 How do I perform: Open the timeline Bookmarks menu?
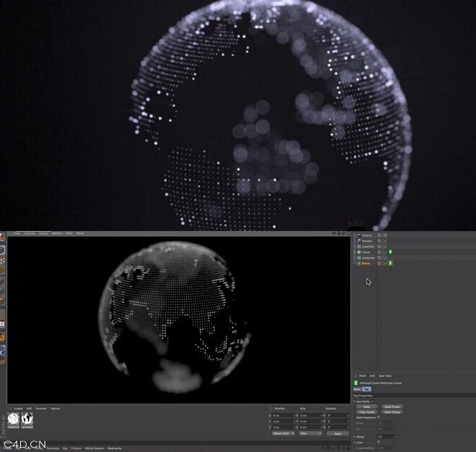115,448
